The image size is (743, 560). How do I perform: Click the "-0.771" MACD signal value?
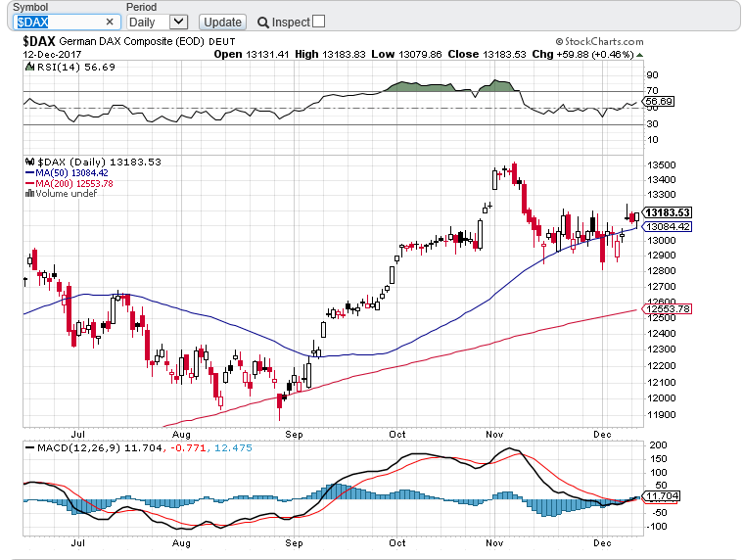tap(188, 448)
